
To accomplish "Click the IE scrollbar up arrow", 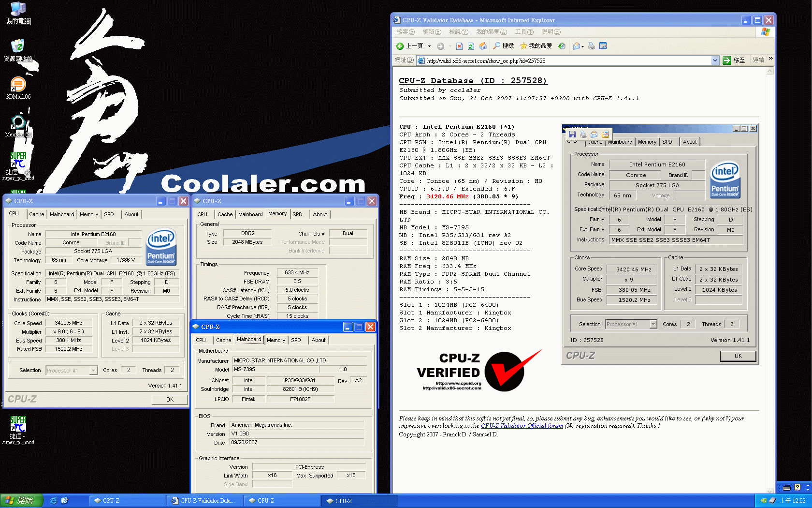I will coord(770,72).
